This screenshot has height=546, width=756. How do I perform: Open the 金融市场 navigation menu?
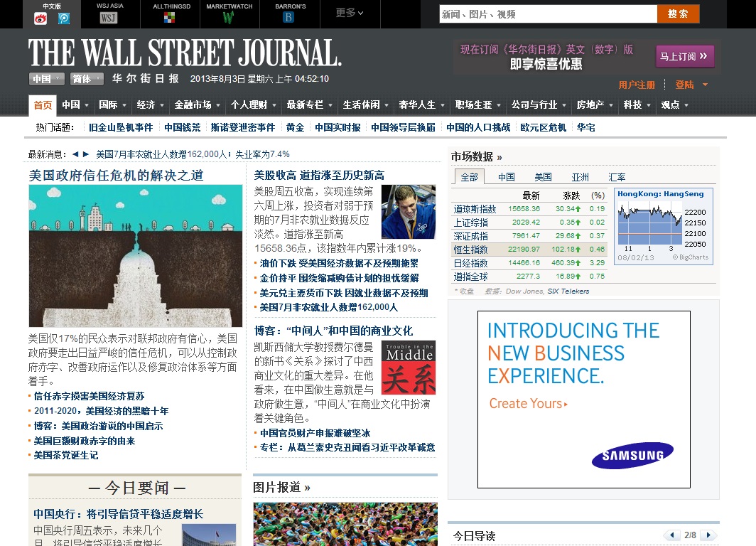tap(197, 105)
